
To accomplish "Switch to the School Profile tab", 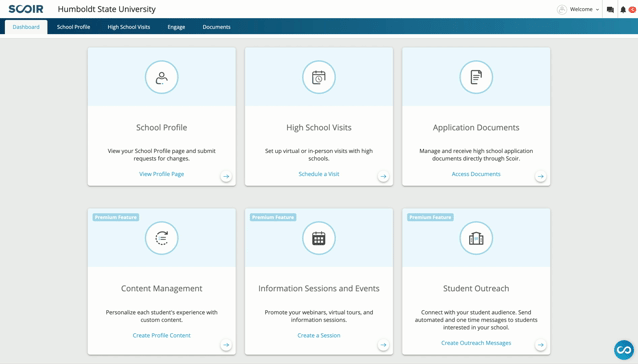I will pos(73,27).
